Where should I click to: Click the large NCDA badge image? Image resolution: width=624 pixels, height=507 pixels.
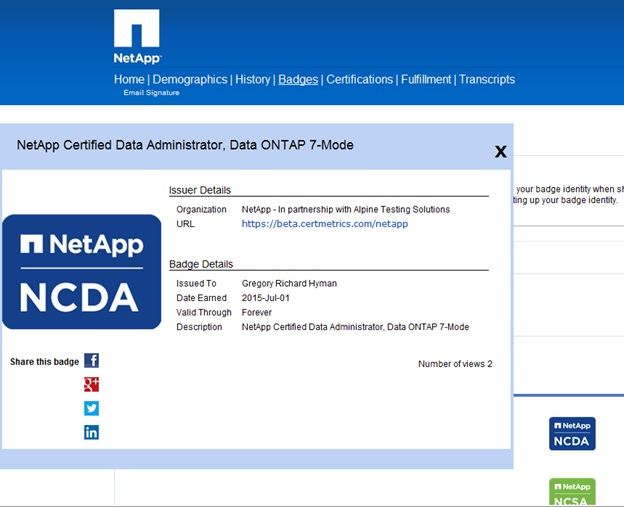click(x=82, y=272)
